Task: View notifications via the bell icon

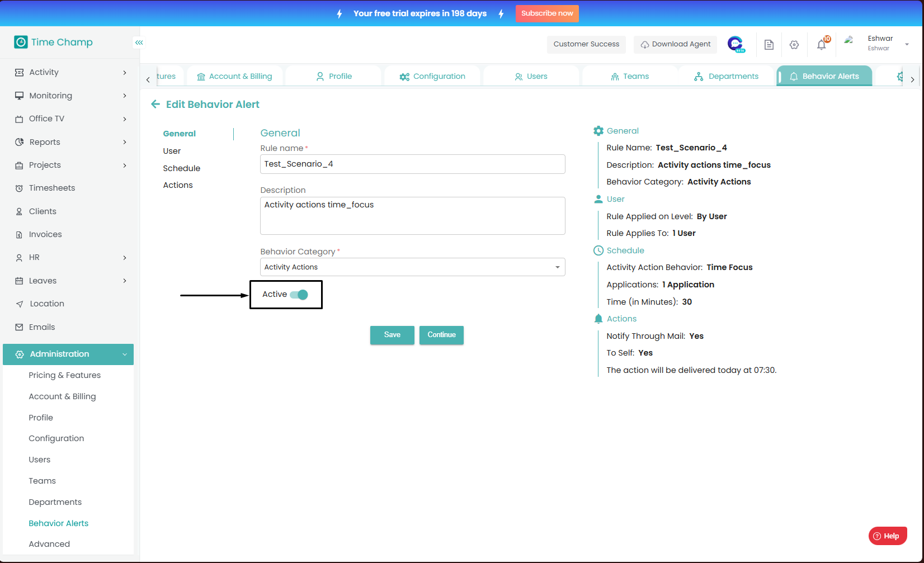Action: (x=822, y=44)
